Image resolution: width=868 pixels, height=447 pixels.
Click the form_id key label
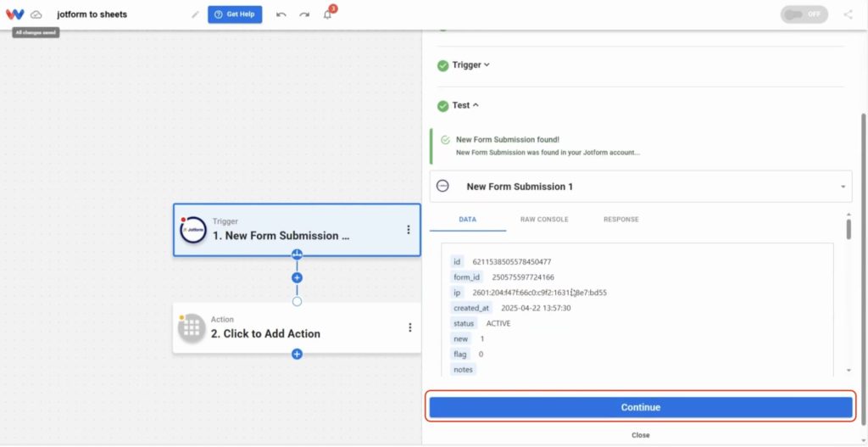pyautogui.click(x=467, y=277)
